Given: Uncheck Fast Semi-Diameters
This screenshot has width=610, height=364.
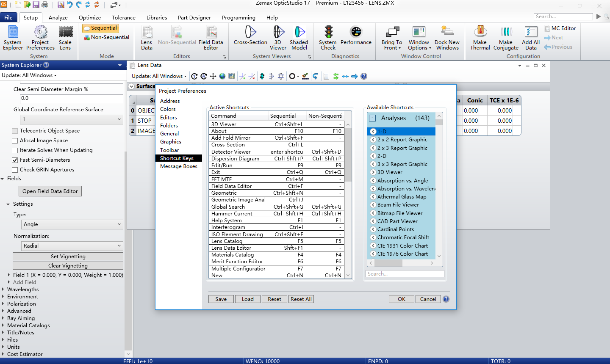Looking at the screenshot, I should point(15,160).
